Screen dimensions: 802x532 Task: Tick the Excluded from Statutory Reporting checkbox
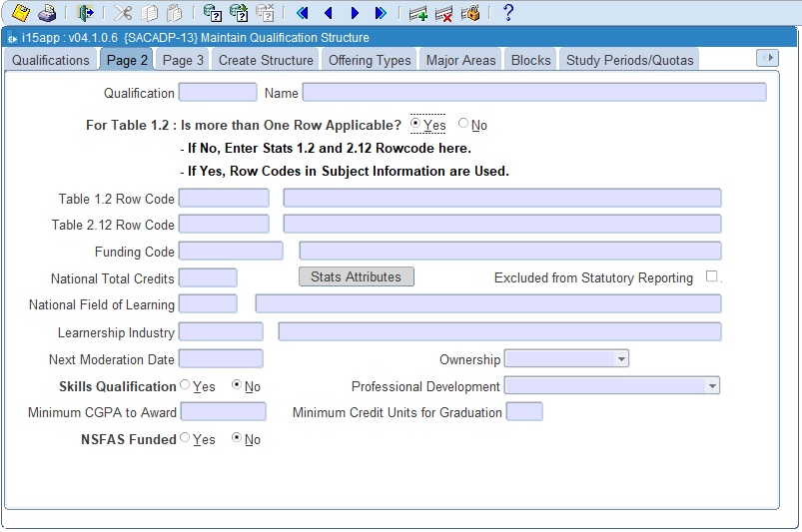(712, 276)
